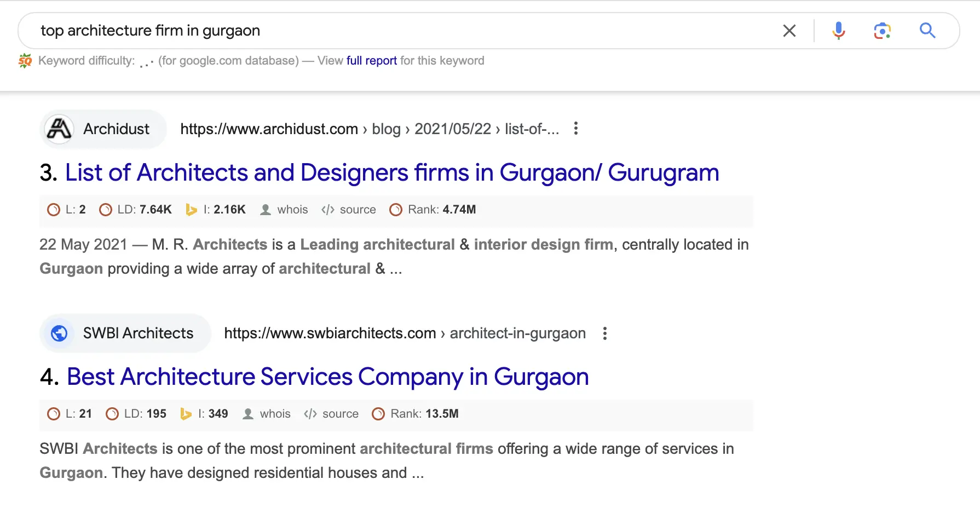View source link under SWBI result
Screen dimensions: 980x508
pyautogui.click(x=339, y=414)
